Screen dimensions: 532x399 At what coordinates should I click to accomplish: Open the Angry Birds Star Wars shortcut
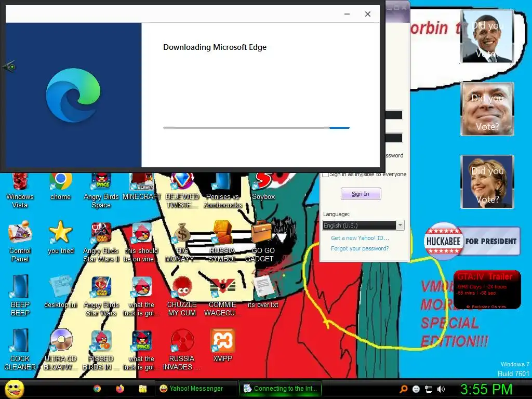tap(101, 296)
